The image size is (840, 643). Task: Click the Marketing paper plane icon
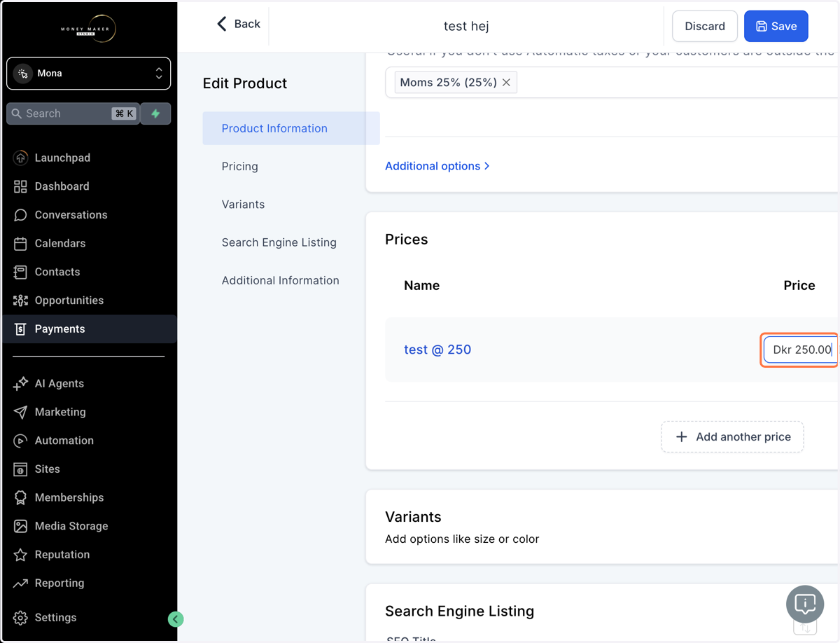pos(20,412)
